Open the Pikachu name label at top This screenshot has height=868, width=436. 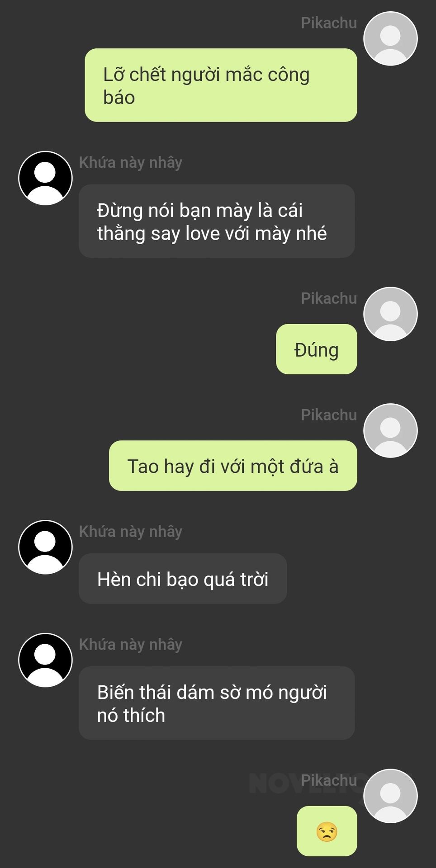point(329,23)
